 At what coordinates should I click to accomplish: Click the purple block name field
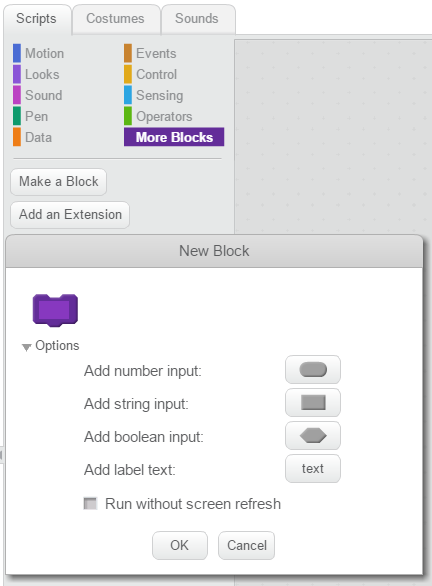click(55, 310)
